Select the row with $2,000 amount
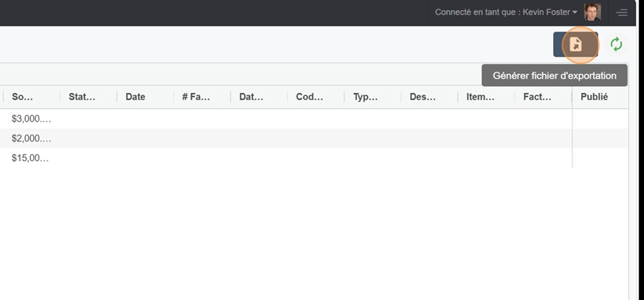Screen dimensions: 644x300 314,138
